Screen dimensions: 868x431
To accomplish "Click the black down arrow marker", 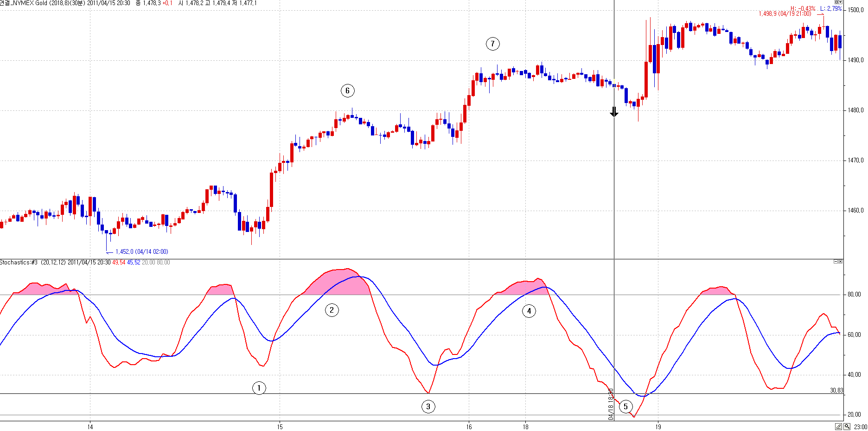I will click(614, 112).
